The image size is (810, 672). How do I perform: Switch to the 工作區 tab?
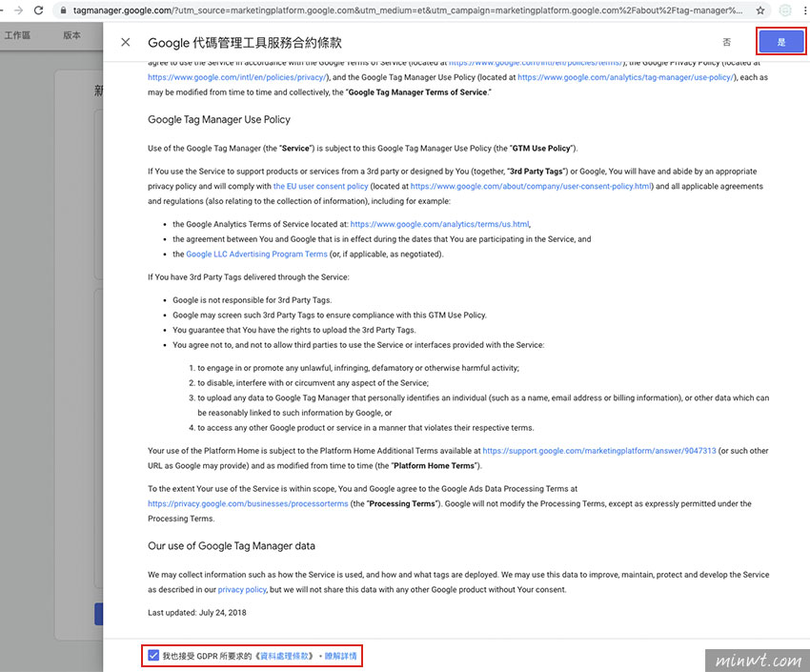click(x=17, y=35)
